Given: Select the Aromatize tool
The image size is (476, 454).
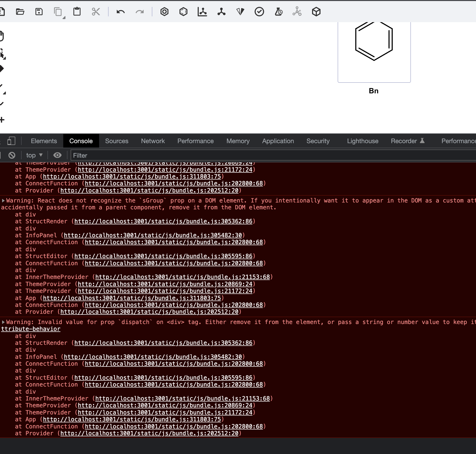Looking at the screenshot, I should 164,12.
